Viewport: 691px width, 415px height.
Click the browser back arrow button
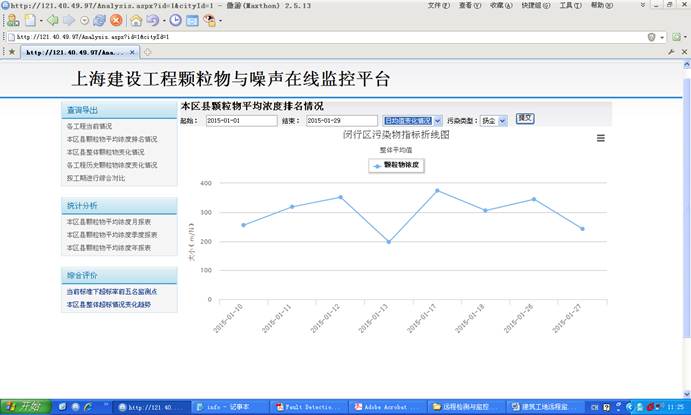[51, 20]
